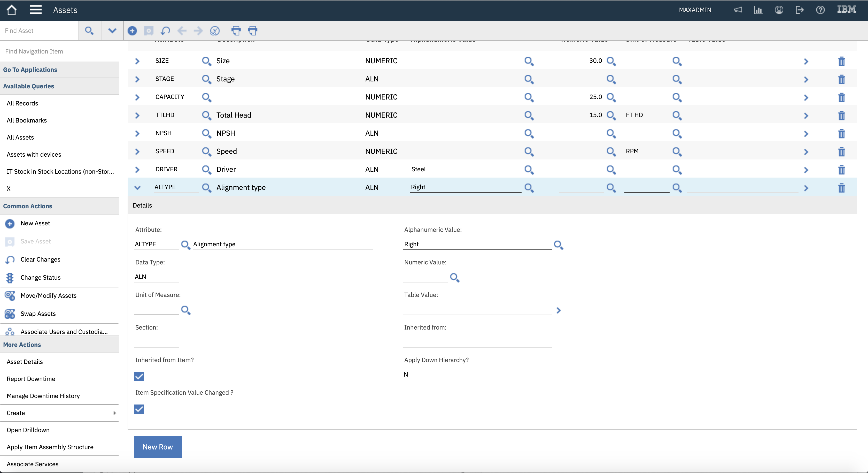Click Open Drilldown action
Image resolution: width=868 pixels, height=473 pixels.
coord(28,430)
